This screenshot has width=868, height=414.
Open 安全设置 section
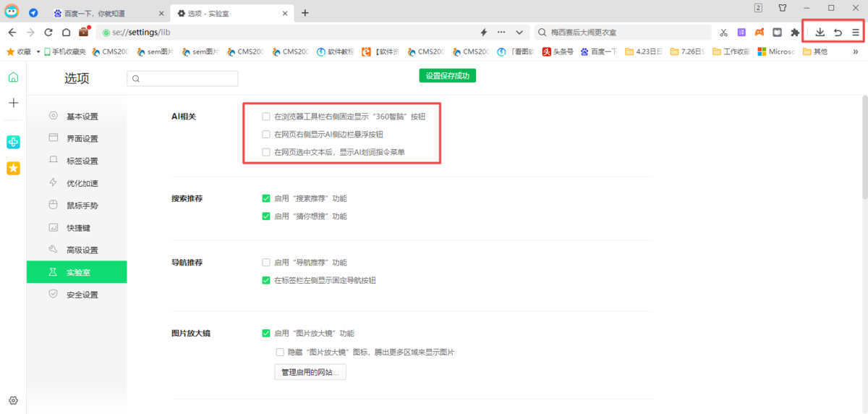tap(77, 295)
